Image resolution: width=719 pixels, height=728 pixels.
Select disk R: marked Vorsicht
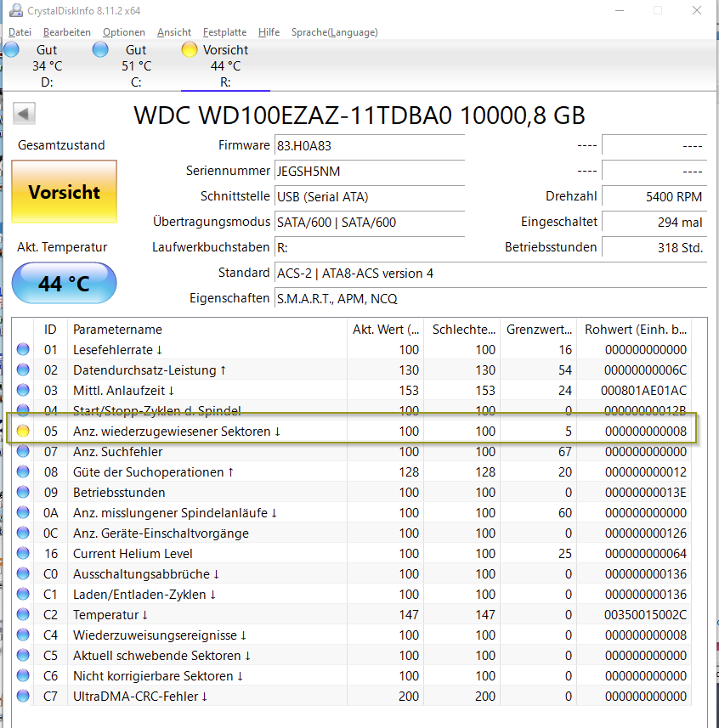pyautogui.click(x=225, y=65)
